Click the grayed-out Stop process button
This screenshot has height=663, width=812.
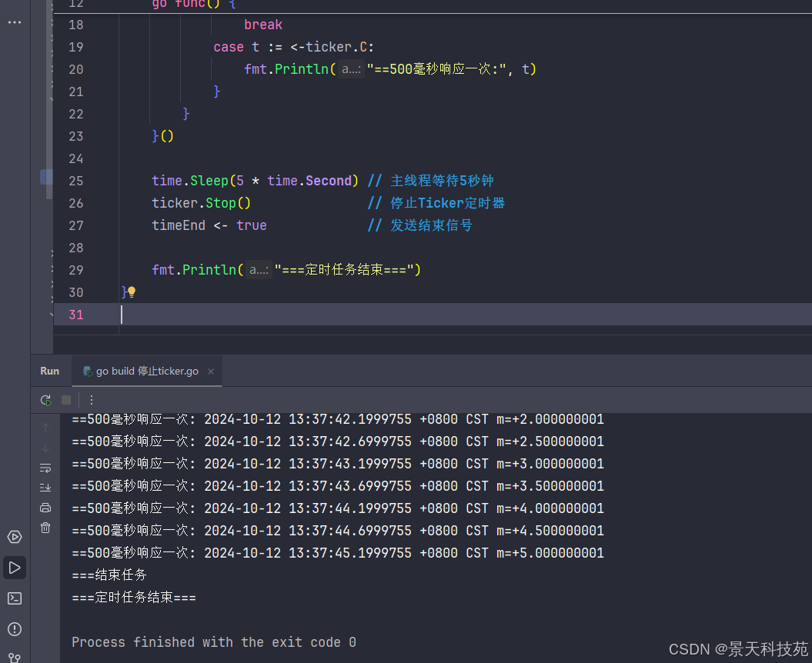coord(66,400)
